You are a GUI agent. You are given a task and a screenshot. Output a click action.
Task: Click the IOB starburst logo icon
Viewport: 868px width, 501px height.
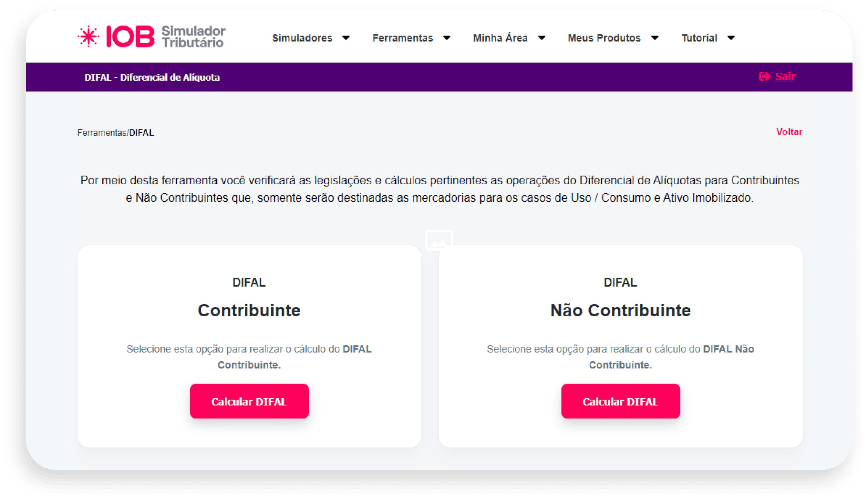pos(88,36)
